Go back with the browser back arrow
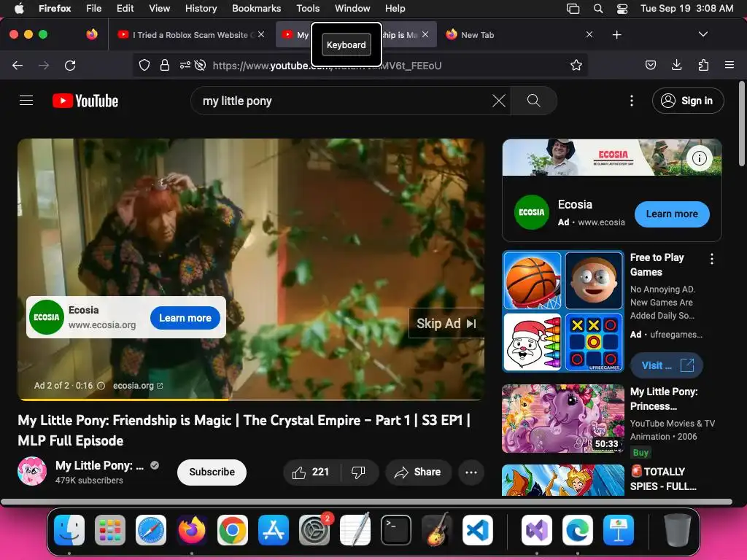 18,65
